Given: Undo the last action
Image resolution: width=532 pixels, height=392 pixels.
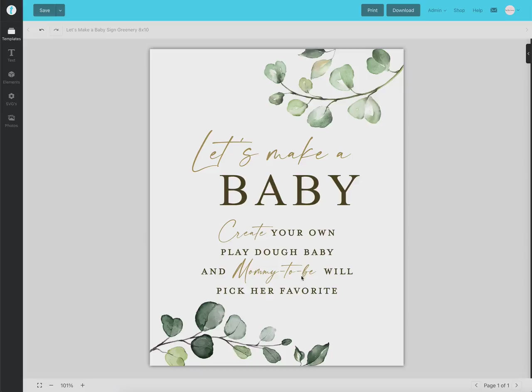Looking at the screenshot, I should pyautogui.click(x=42, y=30).
